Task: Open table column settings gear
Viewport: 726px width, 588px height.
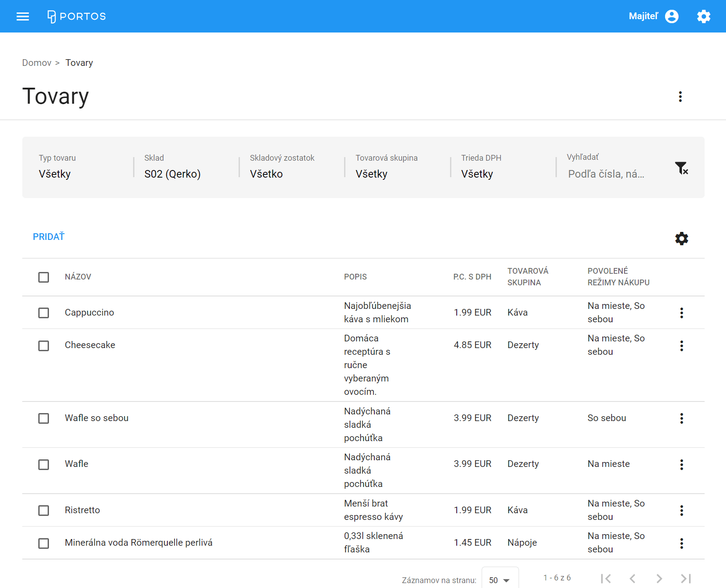Action: (x=681, y=239)
